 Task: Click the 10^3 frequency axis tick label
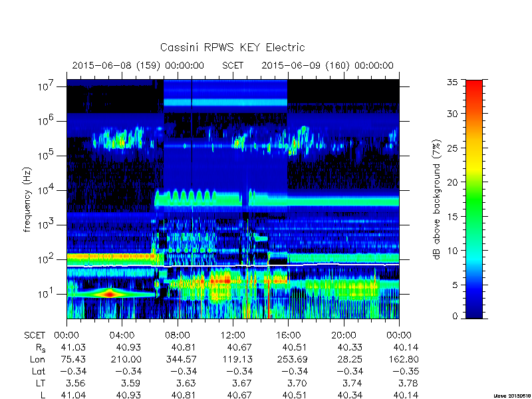(47, 224)
